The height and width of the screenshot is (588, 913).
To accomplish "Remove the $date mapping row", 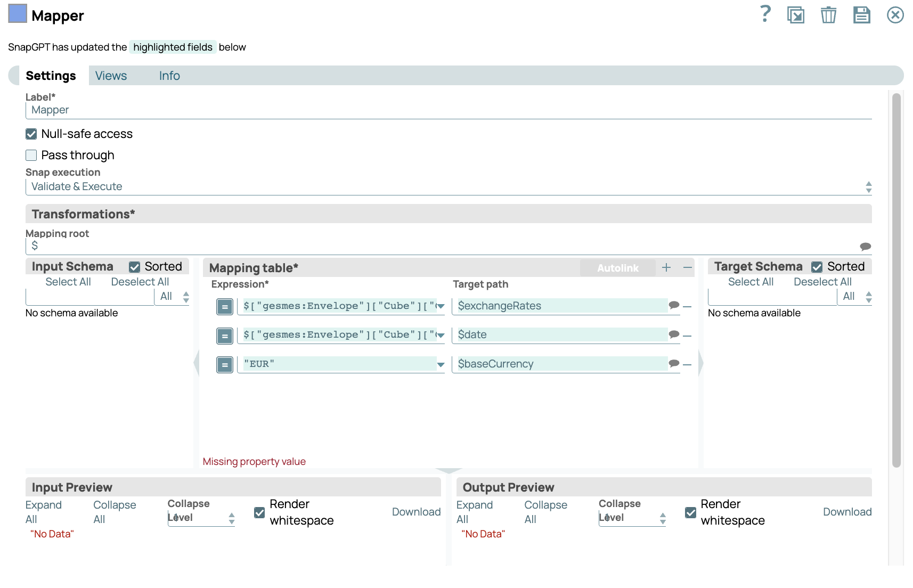I will pos(687,336).
